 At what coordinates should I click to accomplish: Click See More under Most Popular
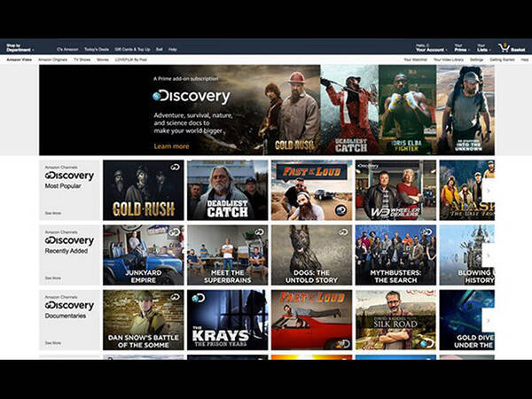click(x=53, y=213)
